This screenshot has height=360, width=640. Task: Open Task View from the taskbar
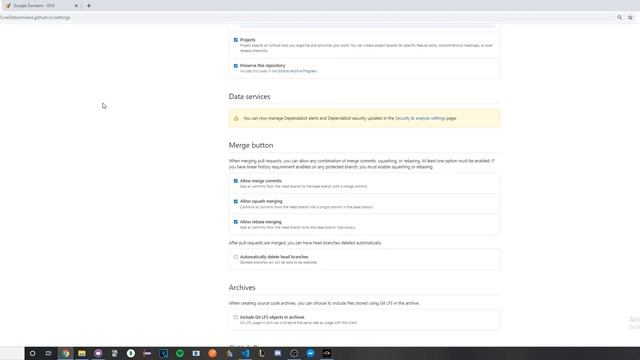coord(49,353)
